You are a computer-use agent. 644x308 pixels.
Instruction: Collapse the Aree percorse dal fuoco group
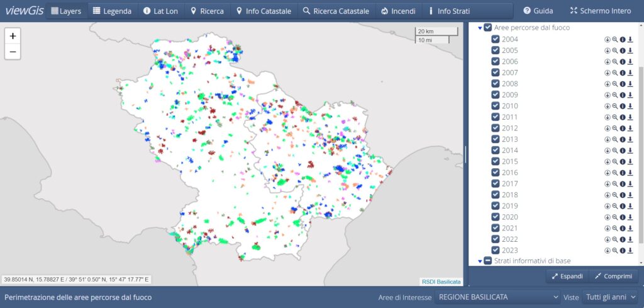click(x=480, y=28)
